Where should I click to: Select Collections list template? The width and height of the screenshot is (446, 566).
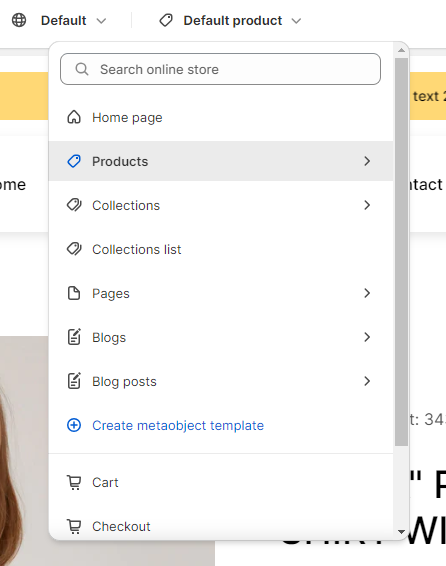(x=220, y=249)
